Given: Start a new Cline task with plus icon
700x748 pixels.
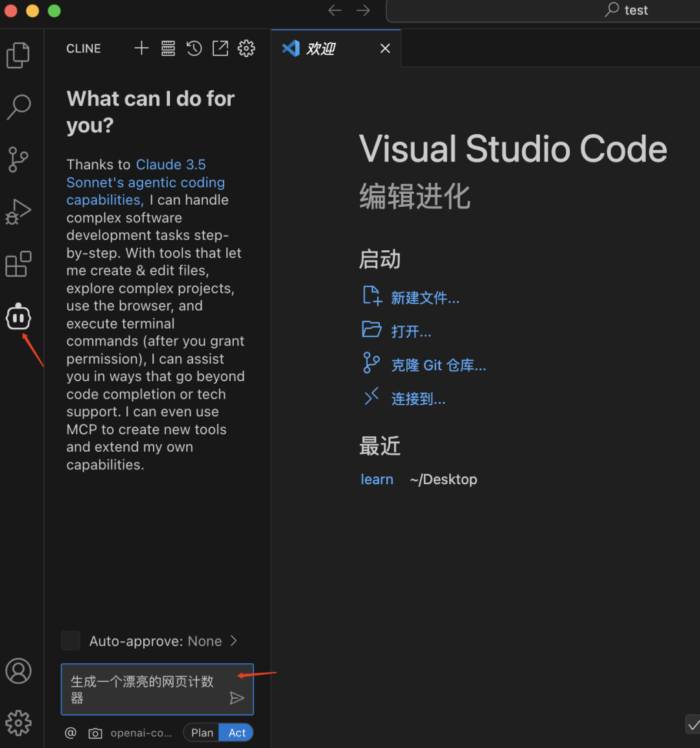Looking at the screenshot, I should pos(141,48).
